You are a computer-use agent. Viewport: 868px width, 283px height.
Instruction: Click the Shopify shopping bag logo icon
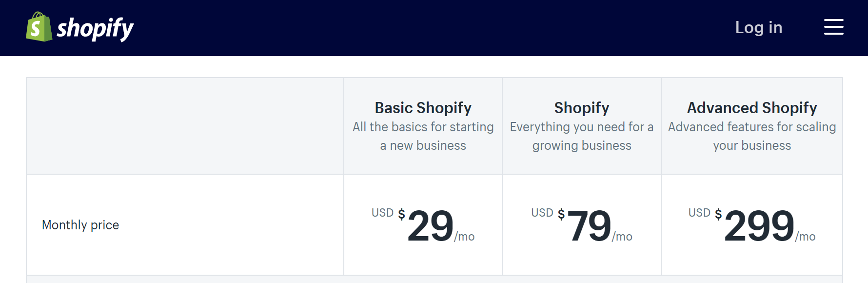[39, 27]
